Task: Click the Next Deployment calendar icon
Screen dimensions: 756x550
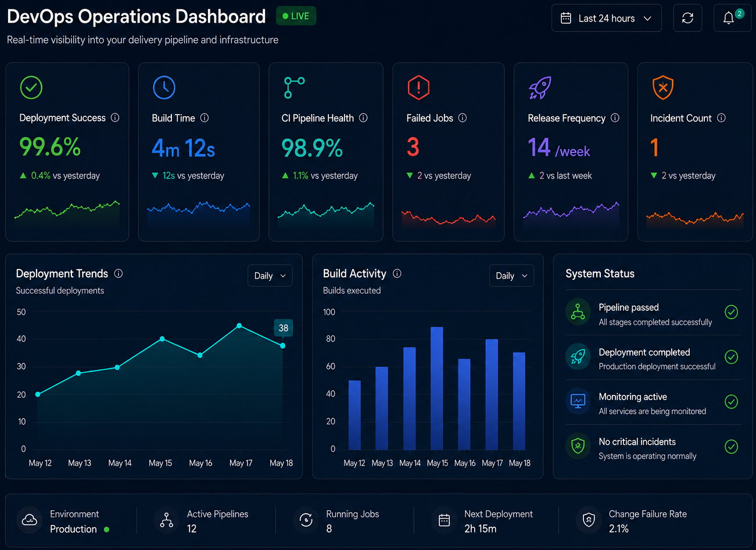Action: pos(444,520)
